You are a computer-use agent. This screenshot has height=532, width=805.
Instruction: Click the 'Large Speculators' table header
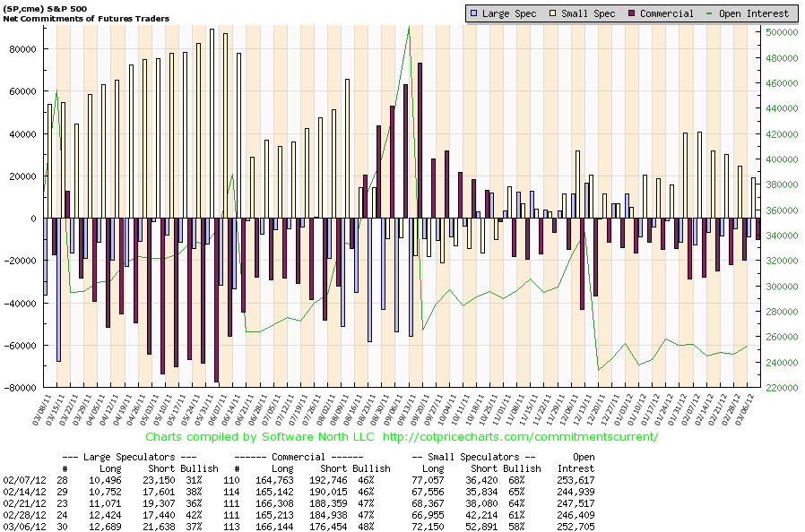click(129, 457)
